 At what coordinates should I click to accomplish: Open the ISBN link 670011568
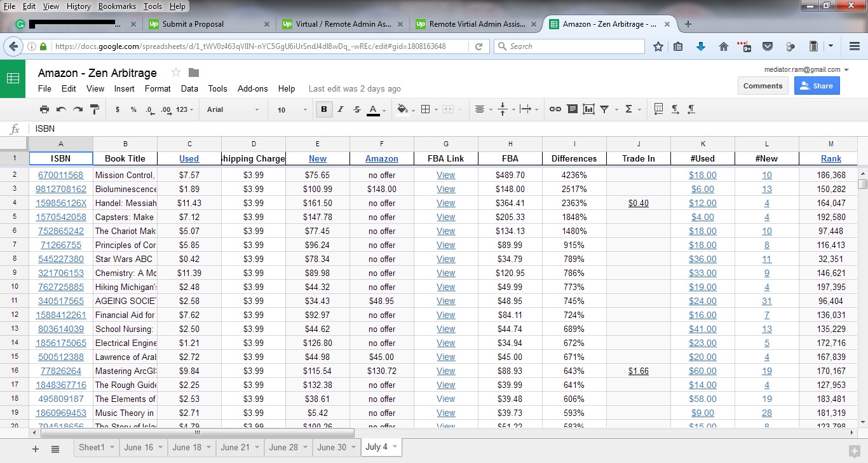[x=61, y=175]
